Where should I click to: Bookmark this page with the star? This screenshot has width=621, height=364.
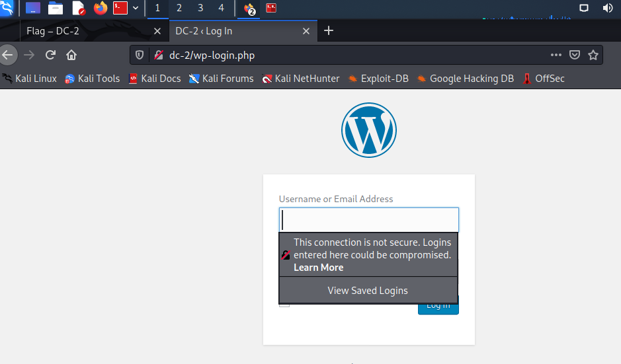click(593, 55)
